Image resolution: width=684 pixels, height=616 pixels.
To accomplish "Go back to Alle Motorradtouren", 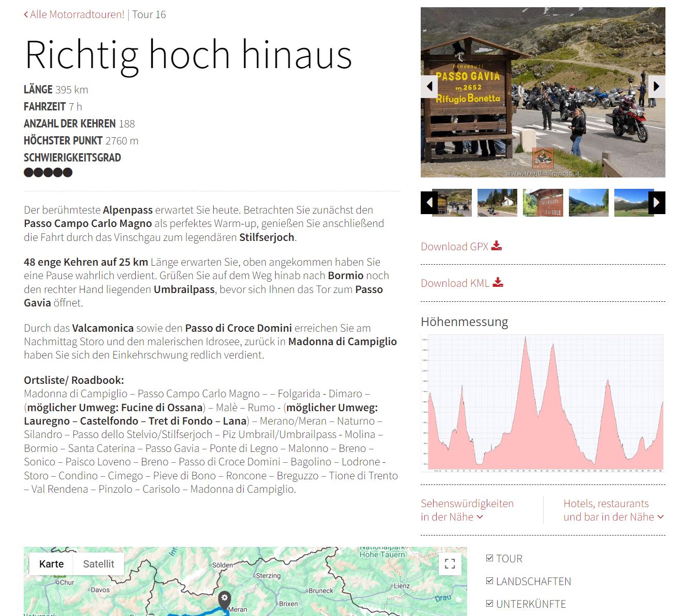I will 74,14.
